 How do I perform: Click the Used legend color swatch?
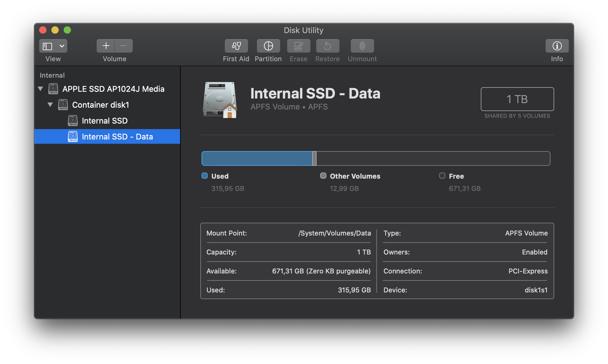pyautogui.click(x=205, y=176)
